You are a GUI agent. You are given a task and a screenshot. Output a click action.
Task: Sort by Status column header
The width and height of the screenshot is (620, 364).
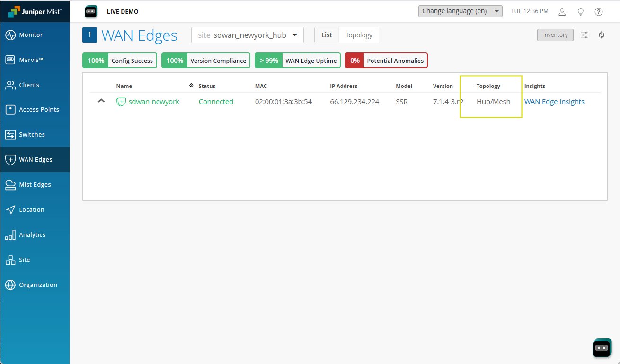[x=207, y=86]
